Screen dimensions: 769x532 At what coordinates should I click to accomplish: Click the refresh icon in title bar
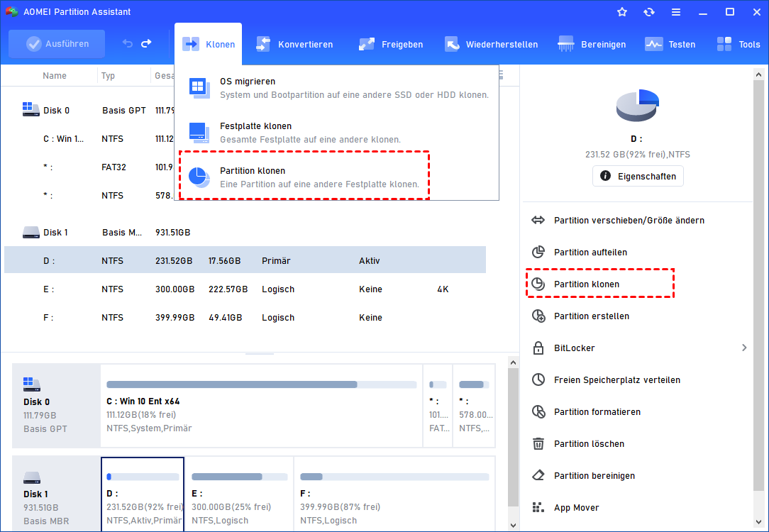coord(649,12)
